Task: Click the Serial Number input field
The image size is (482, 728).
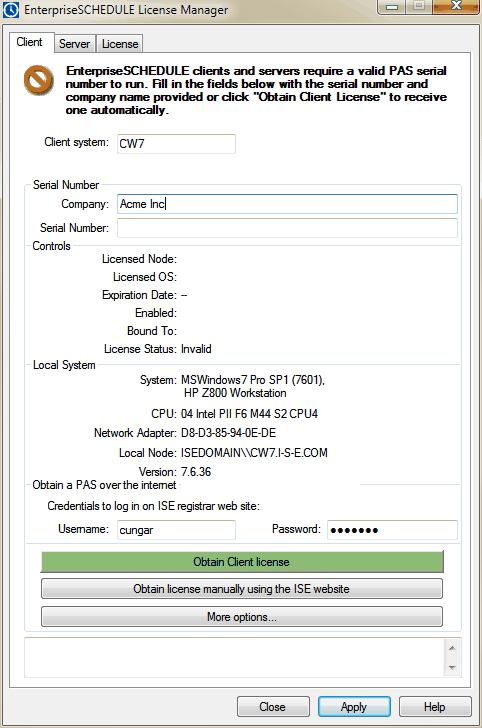Action: tap(287, 228)
